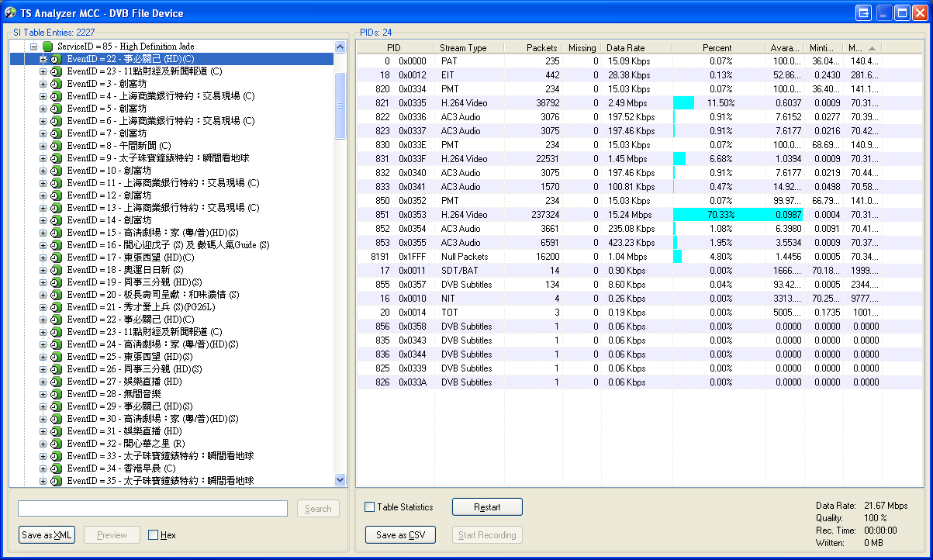Enable the Table Statistics checkbox
The image size is (933, 560).
tap(370, 507)
